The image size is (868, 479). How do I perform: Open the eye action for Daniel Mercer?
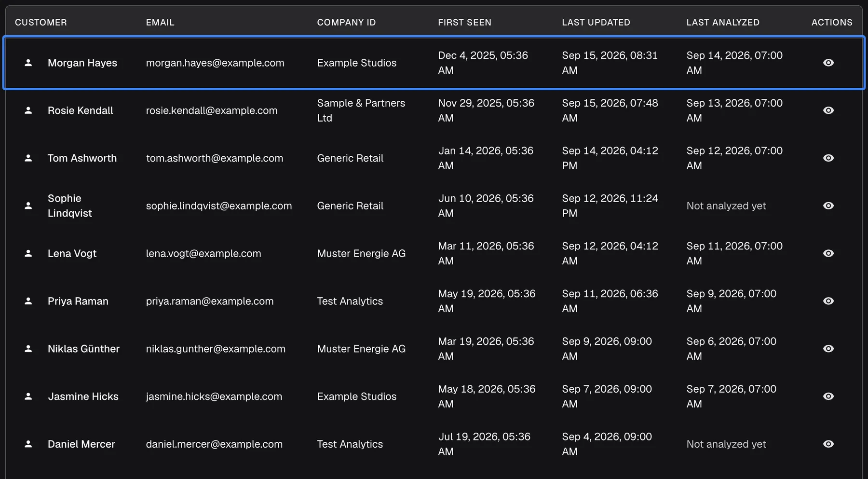point(828,444)
